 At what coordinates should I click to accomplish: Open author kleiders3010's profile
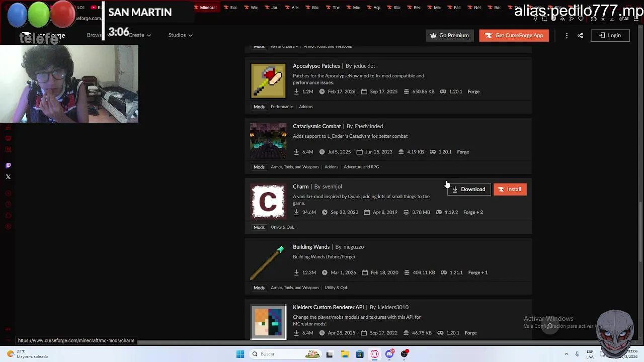393,307
